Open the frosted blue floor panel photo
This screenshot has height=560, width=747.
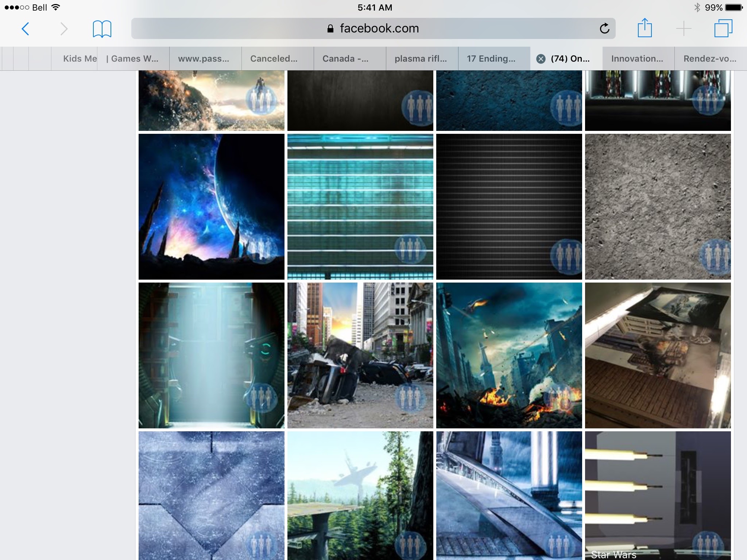point(212,496)
